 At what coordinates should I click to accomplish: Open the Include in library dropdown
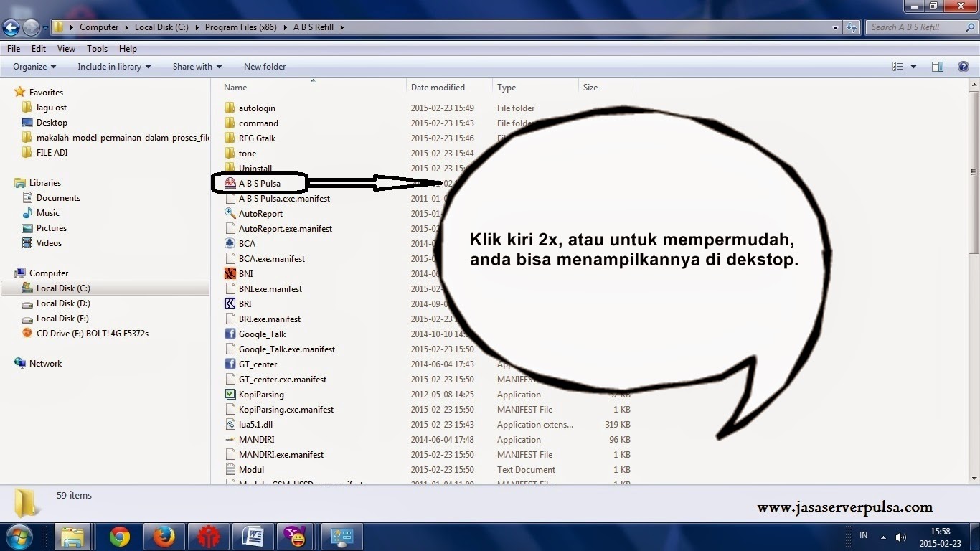tap(114, 67)
